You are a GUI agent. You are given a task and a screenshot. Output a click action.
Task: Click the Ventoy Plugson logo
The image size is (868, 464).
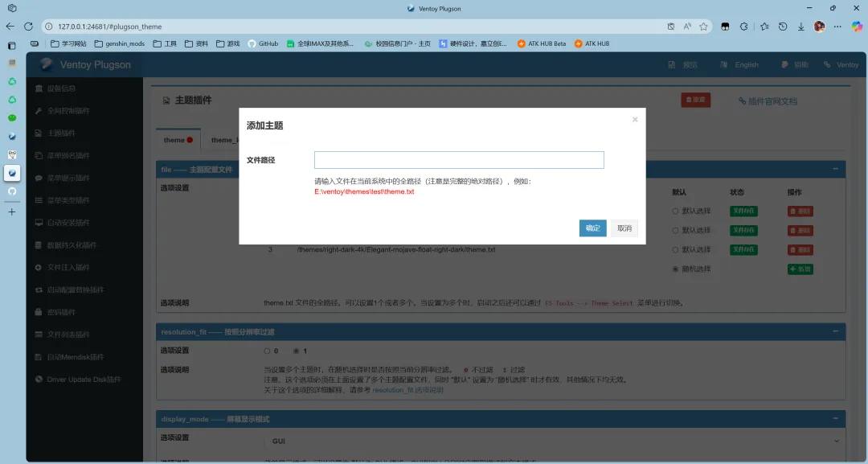pyautogui.click(x=84, y=64)
